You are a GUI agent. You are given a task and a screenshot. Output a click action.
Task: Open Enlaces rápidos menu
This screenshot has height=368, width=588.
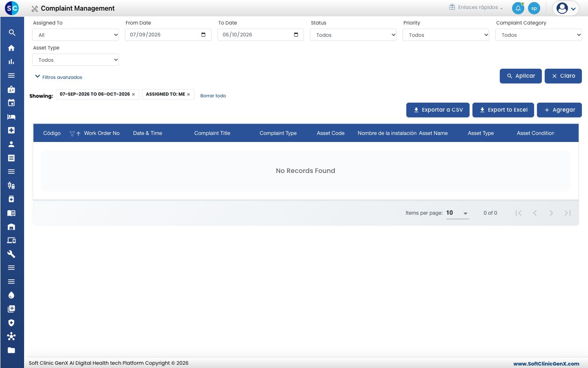(476, 7)
